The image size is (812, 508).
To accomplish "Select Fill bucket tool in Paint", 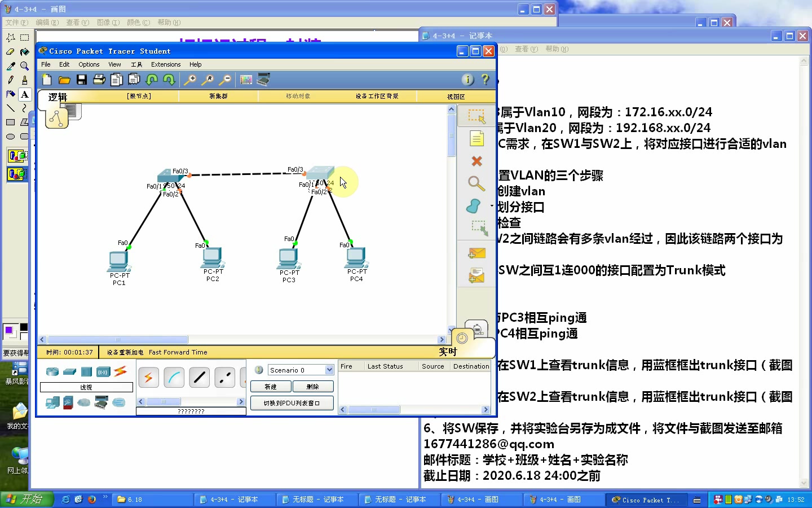I will pos(24,52).
